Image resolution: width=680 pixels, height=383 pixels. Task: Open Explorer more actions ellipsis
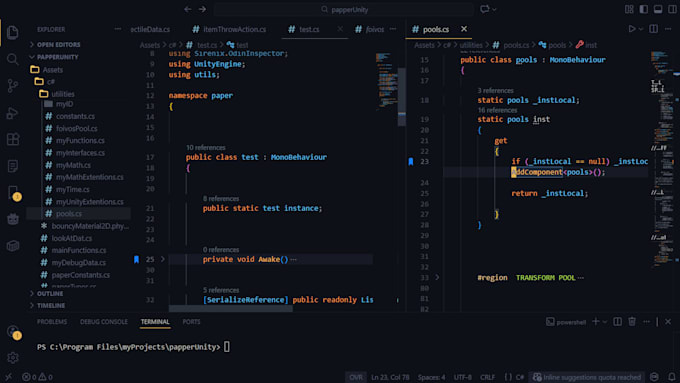click(x=118, y=29)
